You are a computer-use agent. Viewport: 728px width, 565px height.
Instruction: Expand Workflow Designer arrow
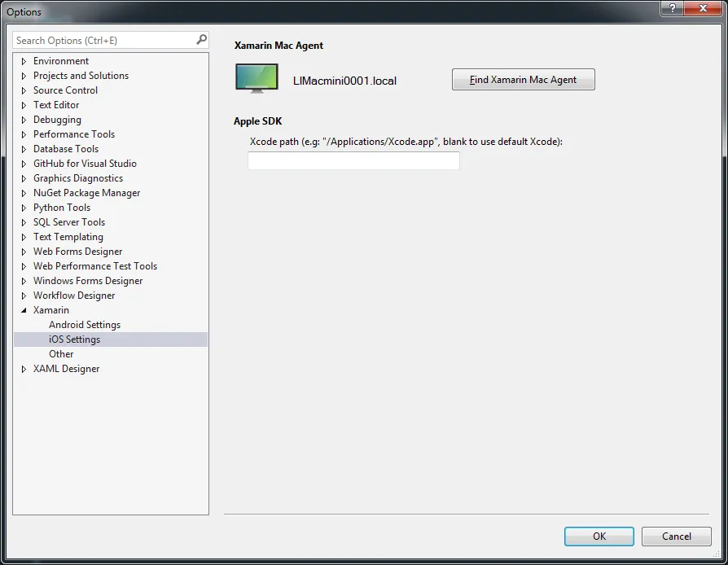click(24, 296)
